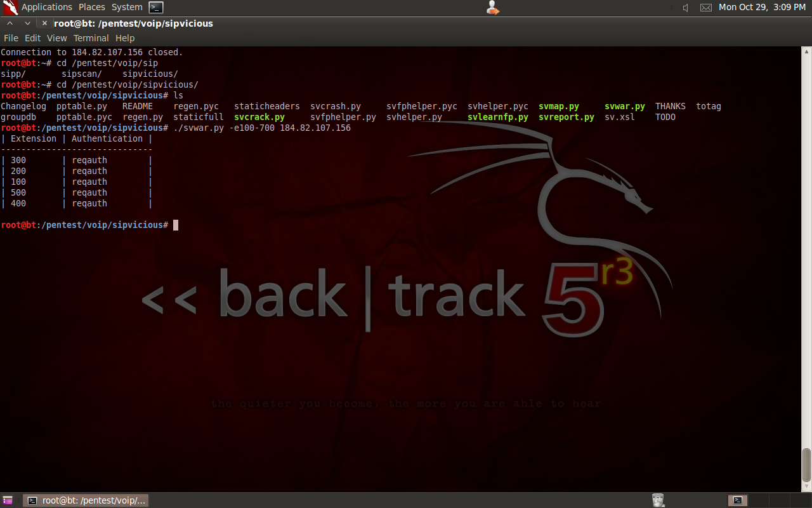Screen dimensions: 812x508
Task: Click reqauth in the 400 row
Action: (x=89, y=203)
